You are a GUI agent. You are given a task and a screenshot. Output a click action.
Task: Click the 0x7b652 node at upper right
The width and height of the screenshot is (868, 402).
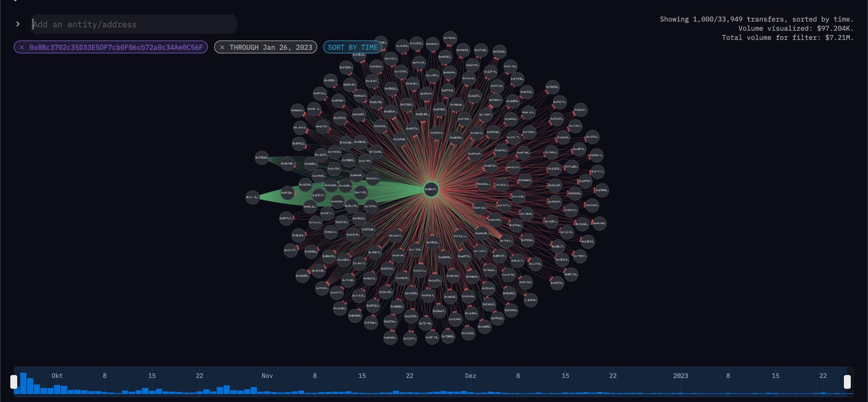(552, 87)
